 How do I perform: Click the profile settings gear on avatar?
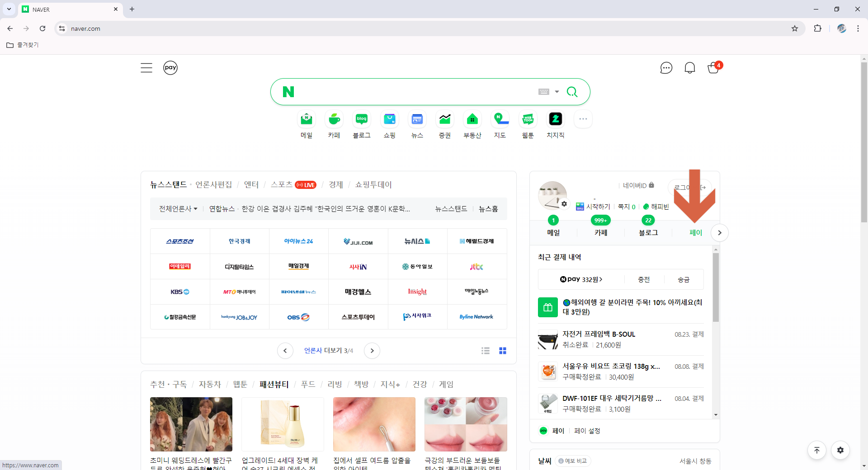(564, 204)
